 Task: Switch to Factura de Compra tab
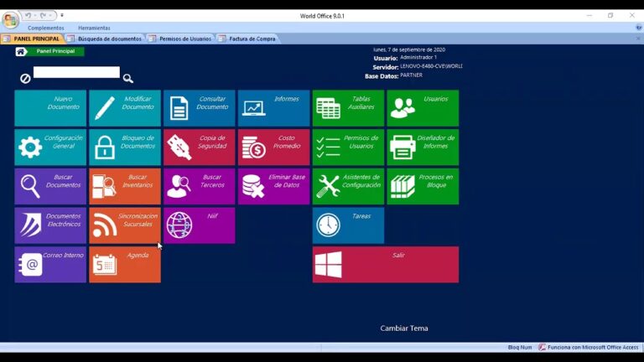click(247, 39)
